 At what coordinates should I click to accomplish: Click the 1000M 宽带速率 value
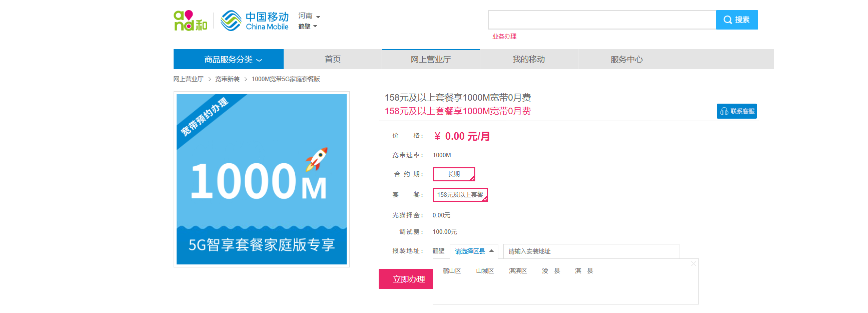pos(442,155)
